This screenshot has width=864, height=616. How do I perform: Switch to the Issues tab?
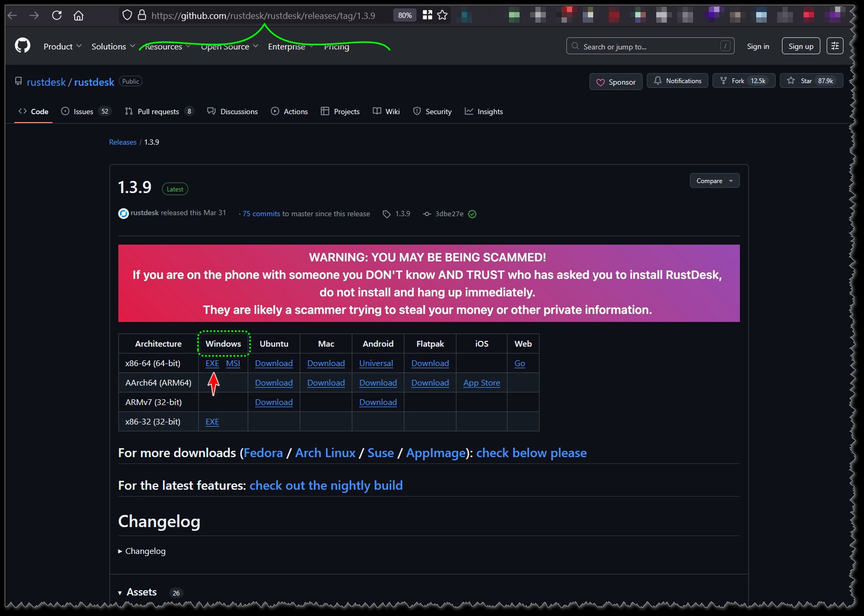[x=83, y=112]
